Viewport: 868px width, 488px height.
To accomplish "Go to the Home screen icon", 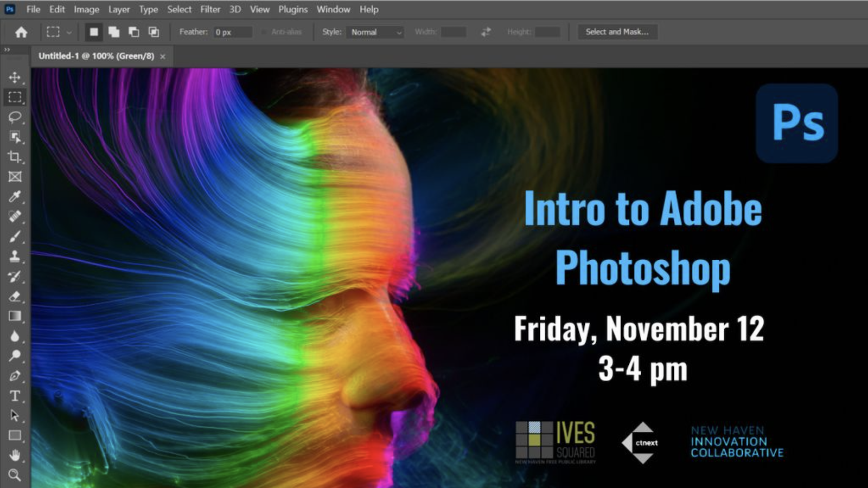I will tap(21, 32).
